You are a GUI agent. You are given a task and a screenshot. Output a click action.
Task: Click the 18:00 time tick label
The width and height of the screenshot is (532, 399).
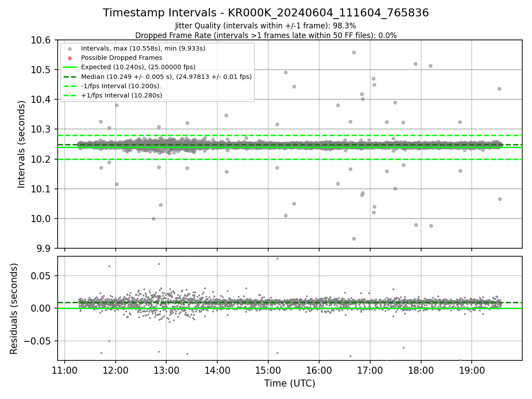[420, 370]
